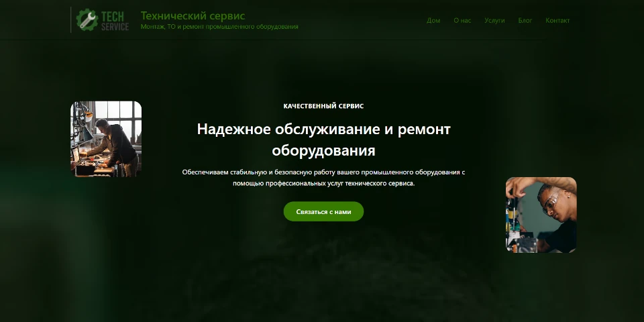Image resolution: width=644 pixels, height=322 pixels.
Task: Click the TECH SERVICE logo text
Action: pyautogui.click(x=115, y=21)
